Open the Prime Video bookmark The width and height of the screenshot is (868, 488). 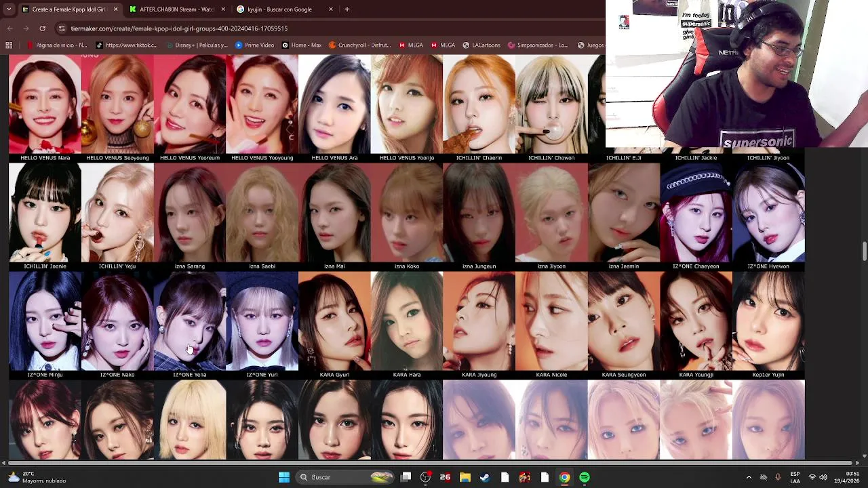tap(254, 45)
